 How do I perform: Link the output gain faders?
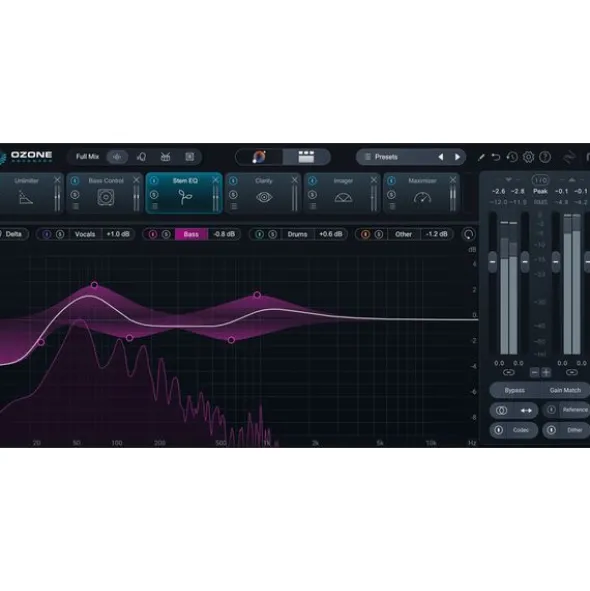tap(572, 372)
